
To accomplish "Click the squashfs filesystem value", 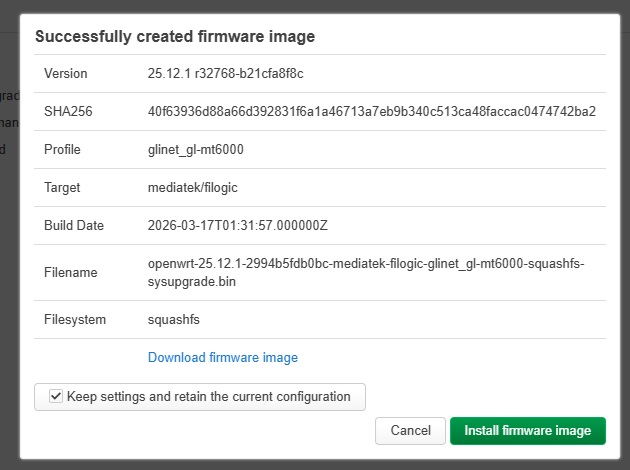I will tap(174, 320).
